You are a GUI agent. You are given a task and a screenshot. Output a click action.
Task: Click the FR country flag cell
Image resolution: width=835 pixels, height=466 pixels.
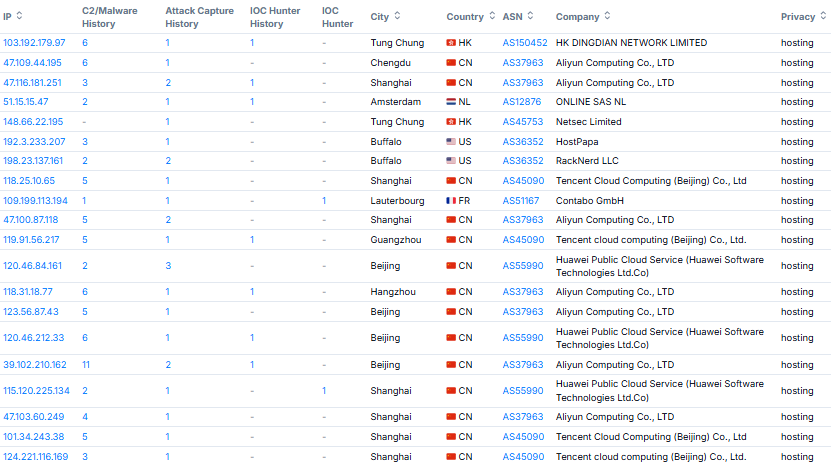[458, 201]
